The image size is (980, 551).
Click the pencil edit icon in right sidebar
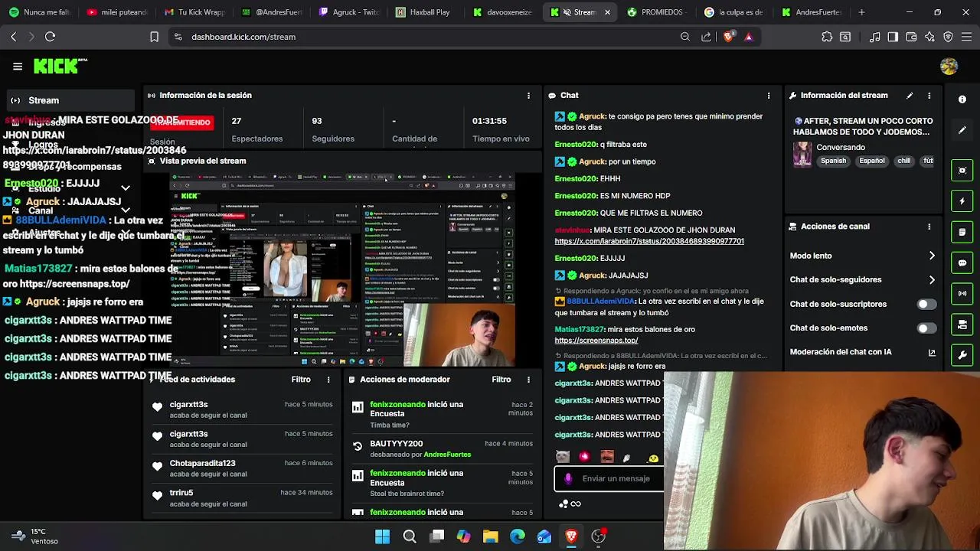point(962,130)
